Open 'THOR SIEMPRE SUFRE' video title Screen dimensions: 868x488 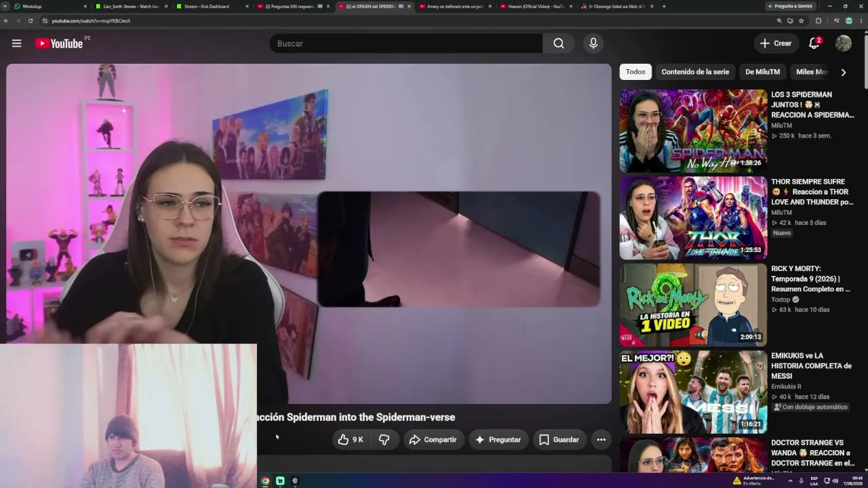pos(812,192)
